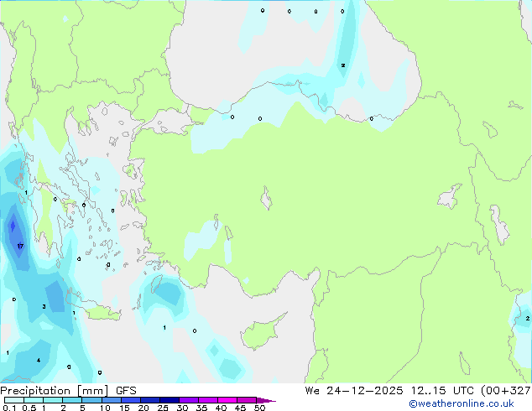Pick the dark blue swatch between 25 and 30
Viewport: 532px width, 411px height.
click(x=170, y=400)
